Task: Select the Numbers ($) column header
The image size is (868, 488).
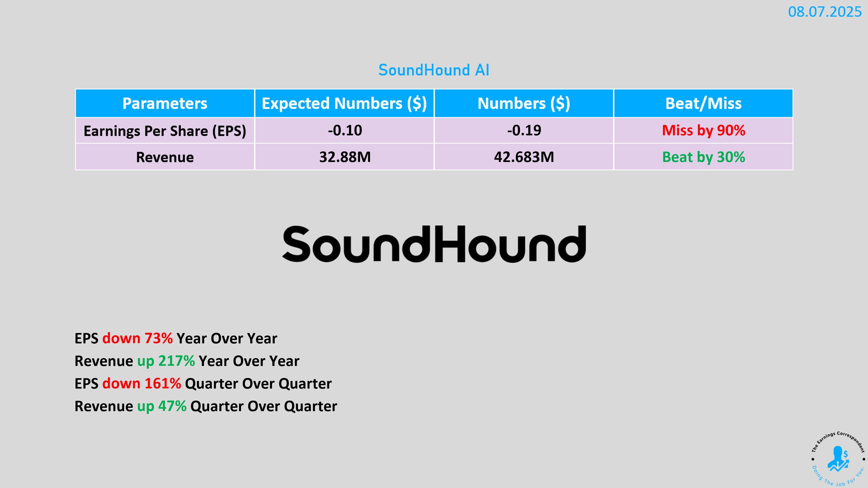Action: point(524,103)
